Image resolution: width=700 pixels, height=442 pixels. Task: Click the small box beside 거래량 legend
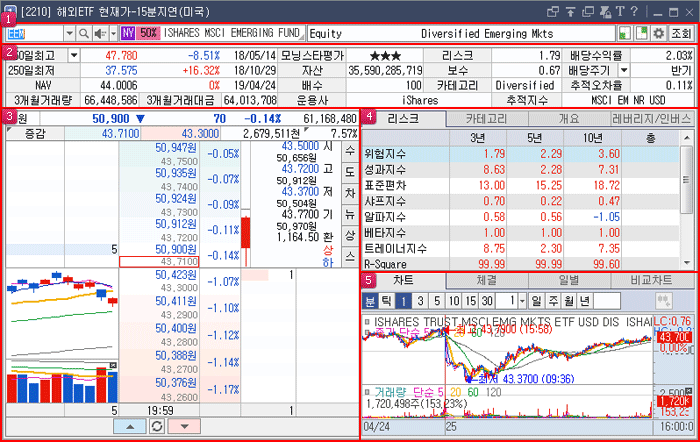pyautogui.click(x=367, y=392)
